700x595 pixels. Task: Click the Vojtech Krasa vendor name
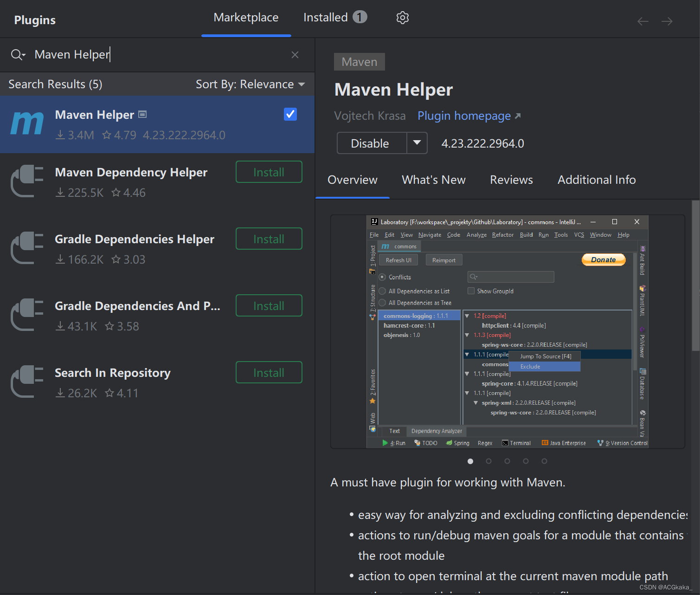click(370, 116)
